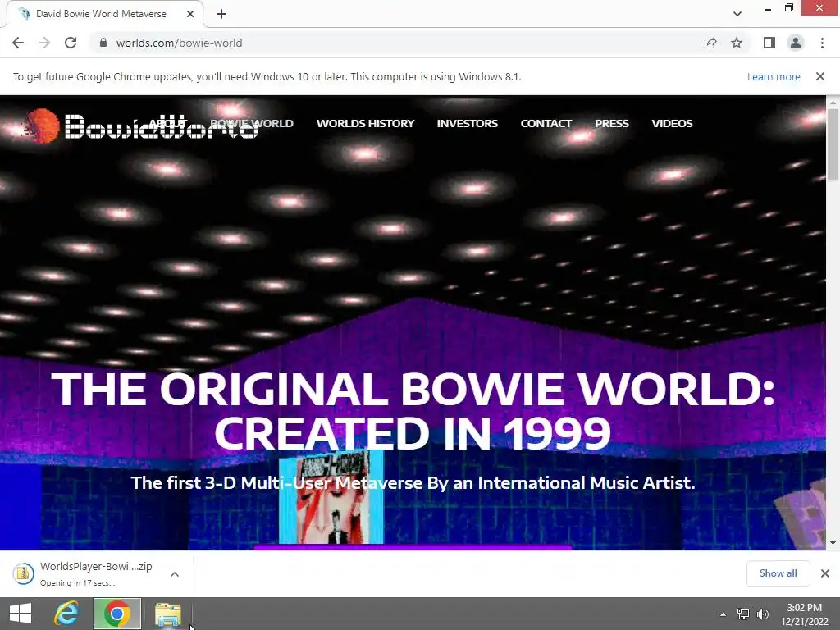Open volume control tray icon
The image size is (840, 630).
[763, 614]
